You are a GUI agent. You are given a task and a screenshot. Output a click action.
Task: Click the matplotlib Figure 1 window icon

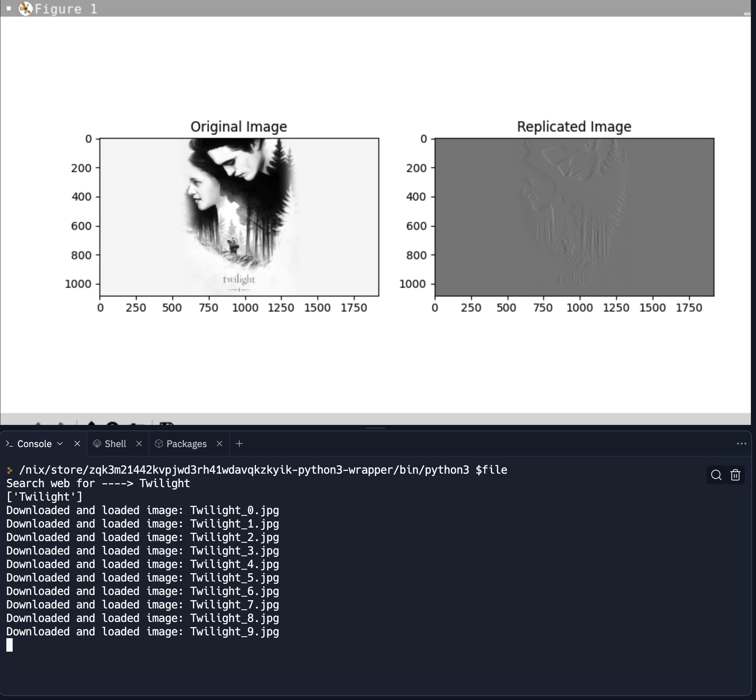point(26,8)
